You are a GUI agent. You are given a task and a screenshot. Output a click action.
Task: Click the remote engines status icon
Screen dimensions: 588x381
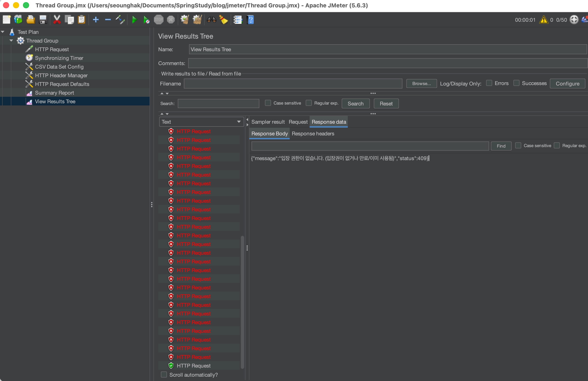click(574, 20)
